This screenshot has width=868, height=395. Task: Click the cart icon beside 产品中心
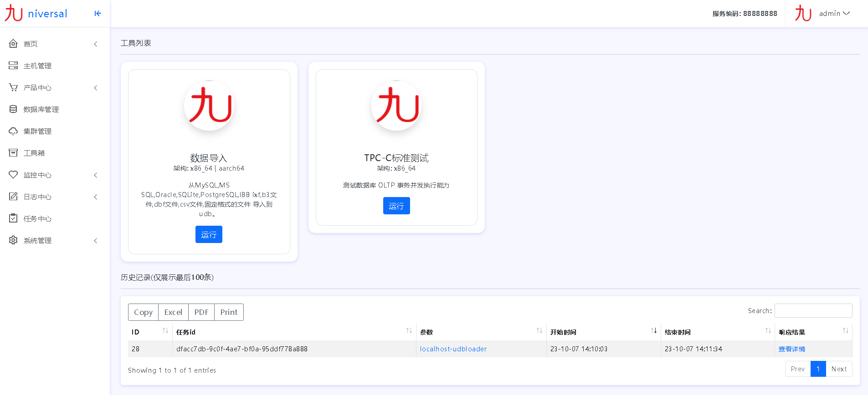point(13,87)
